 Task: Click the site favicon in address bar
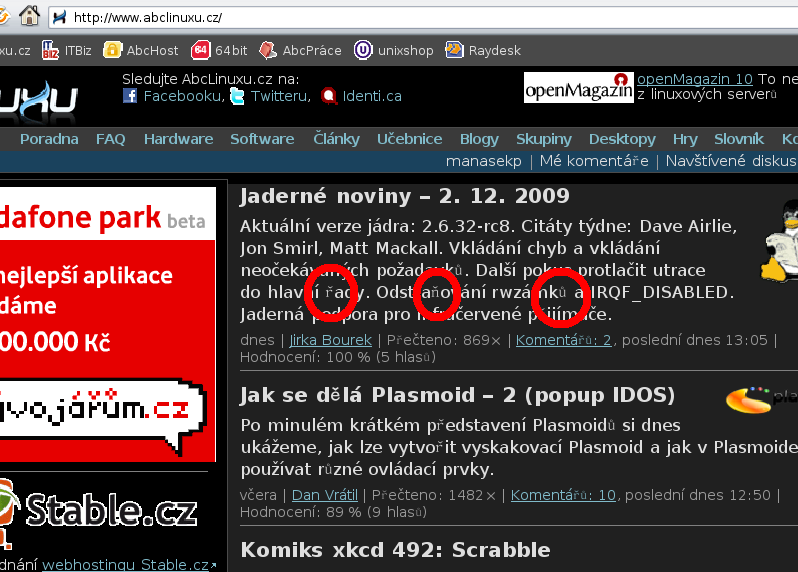[60, 17]
